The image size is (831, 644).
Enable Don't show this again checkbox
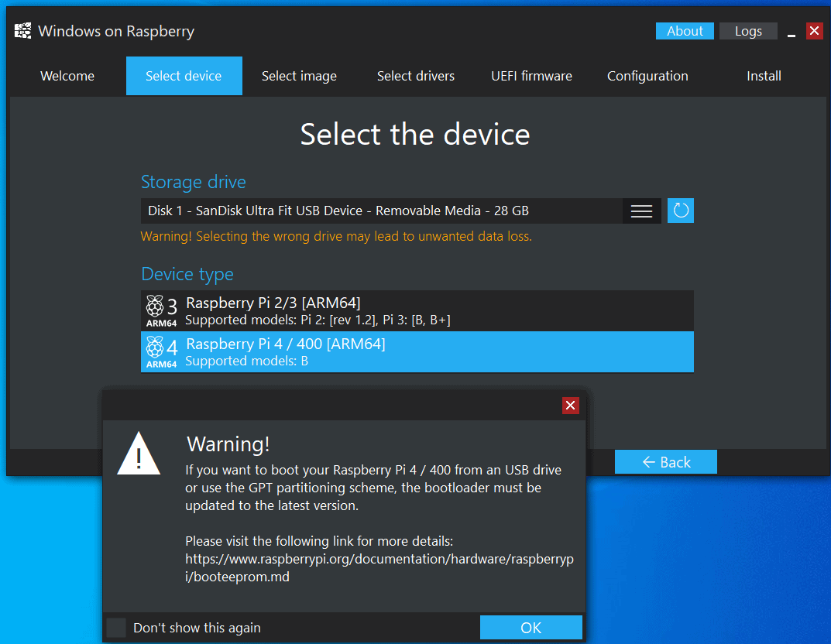point(116,628)
